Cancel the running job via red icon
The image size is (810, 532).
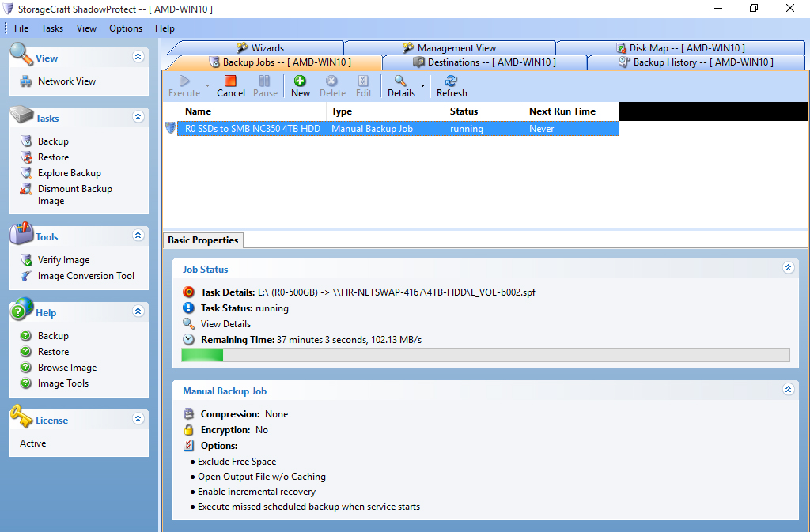click(230, 81)
